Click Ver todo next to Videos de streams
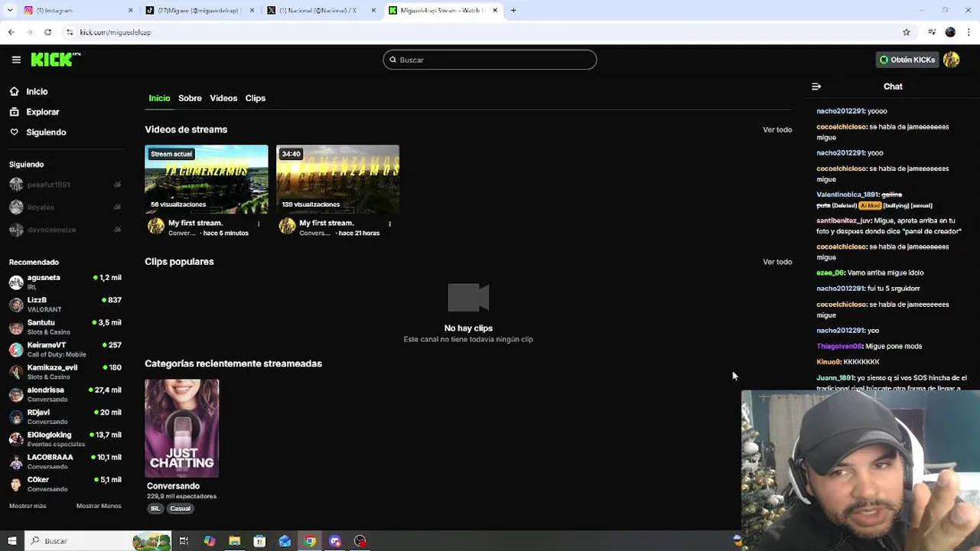 coord(777,129)
